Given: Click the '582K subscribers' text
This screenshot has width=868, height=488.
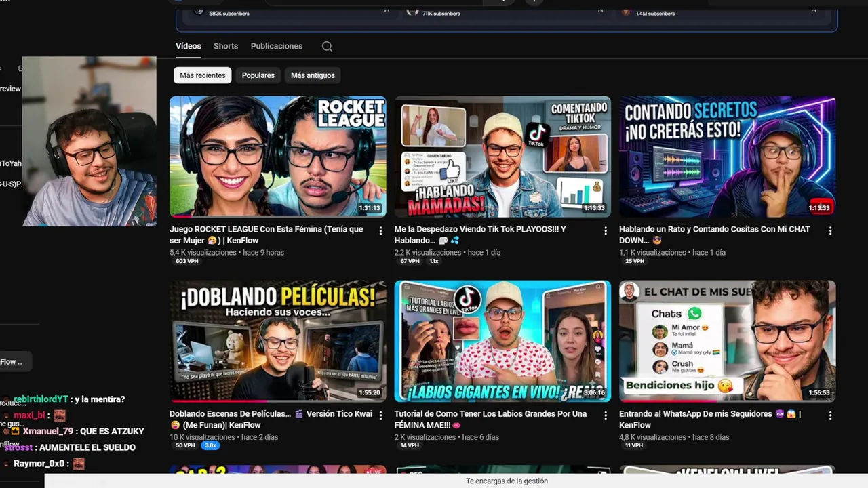Looking at the screenshot, I should pyautogui.click(x=229, y=13).
